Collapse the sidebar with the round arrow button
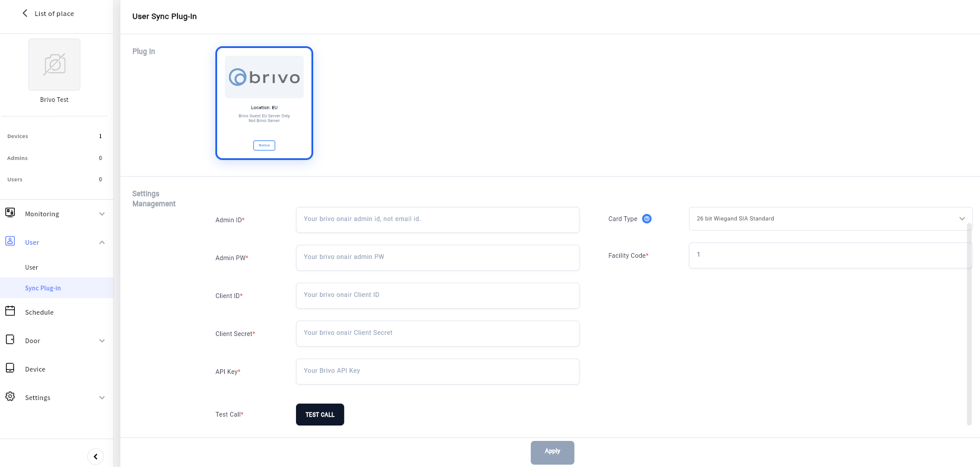Screen dimensions: 980x467 pos(96,456)
